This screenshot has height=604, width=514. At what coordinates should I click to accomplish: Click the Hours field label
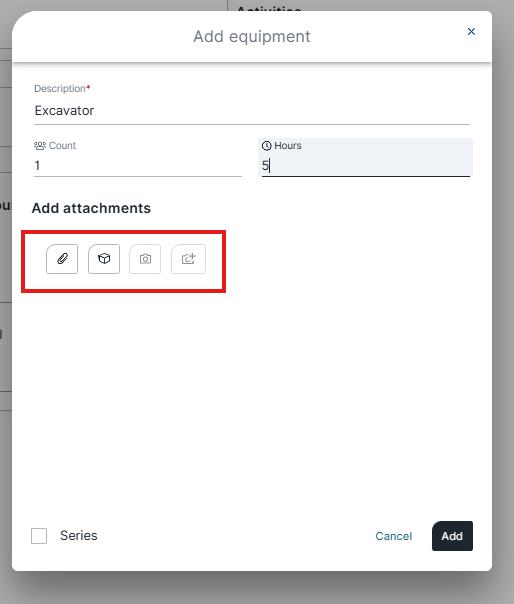click(288, 146)
